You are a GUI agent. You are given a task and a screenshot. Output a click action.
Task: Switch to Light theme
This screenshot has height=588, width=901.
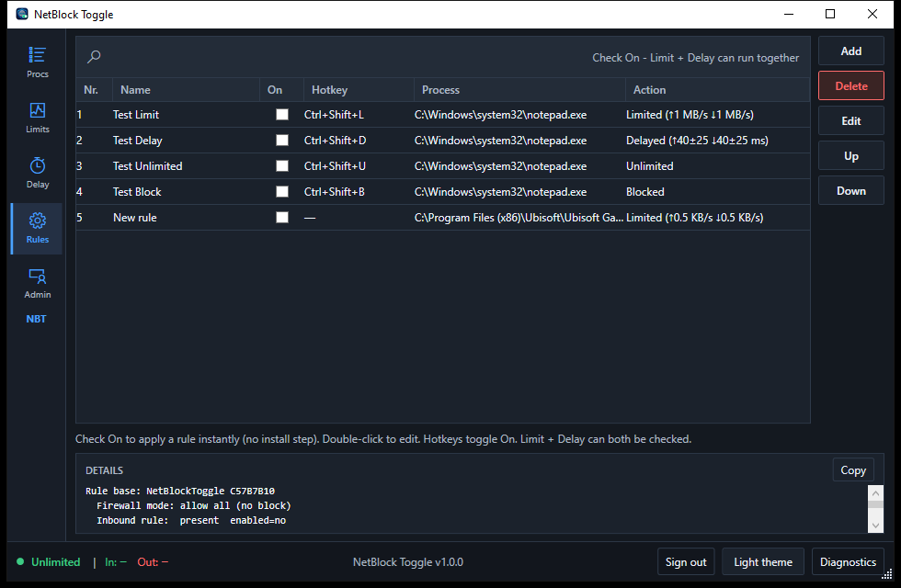[763, 562]
